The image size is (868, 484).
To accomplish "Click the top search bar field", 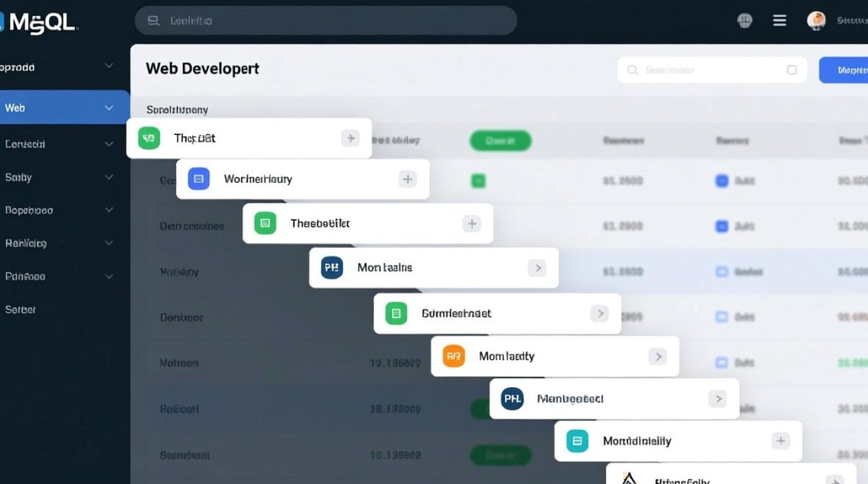I will (x=325, y=21).
